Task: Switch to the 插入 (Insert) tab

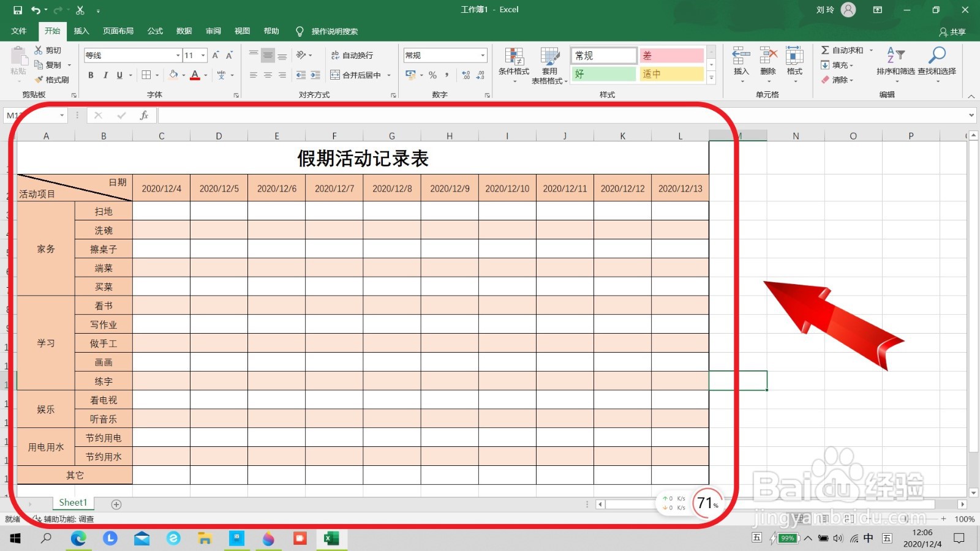Action: [81, 31]
